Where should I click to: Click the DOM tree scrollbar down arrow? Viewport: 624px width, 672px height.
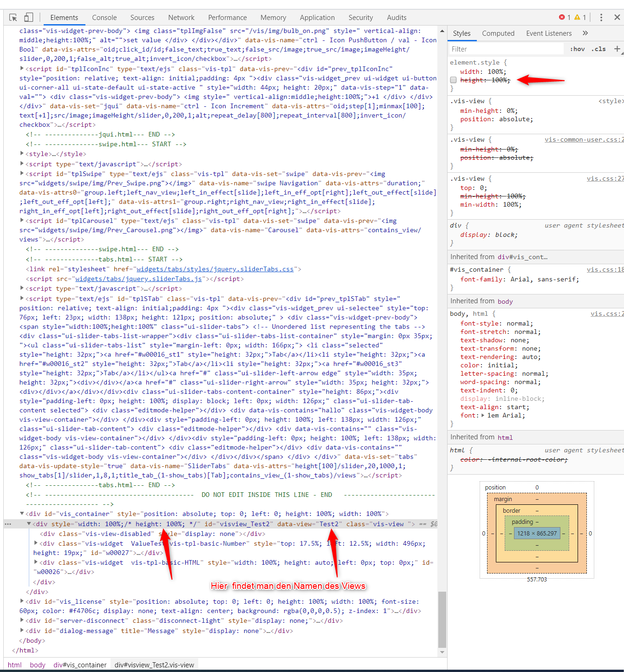[442, 652]
